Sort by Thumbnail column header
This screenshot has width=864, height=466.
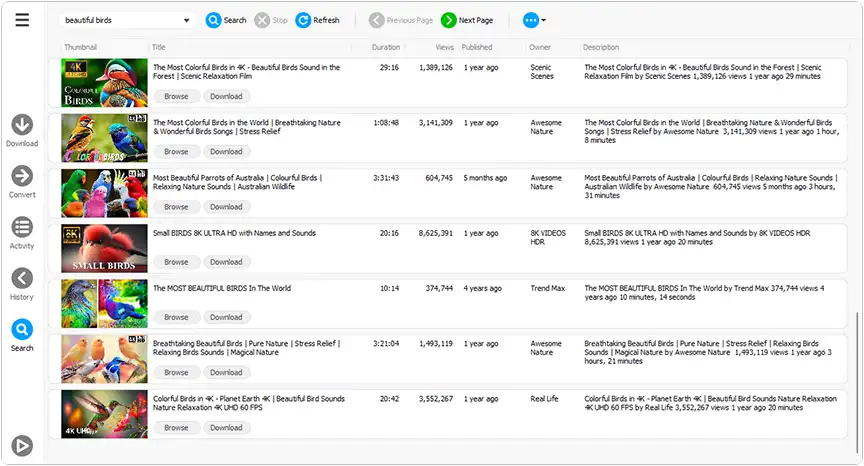[80, 47]
